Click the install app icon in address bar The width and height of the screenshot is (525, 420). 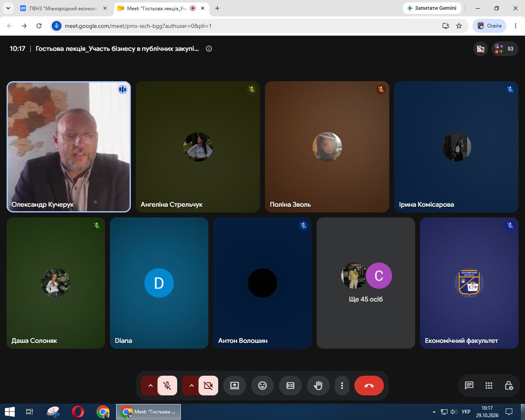point(446,26)
